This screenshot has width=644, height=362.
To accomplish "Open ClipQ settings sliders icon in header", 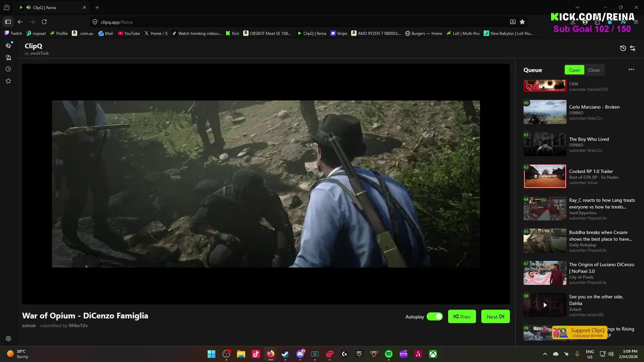I will click(x=632, y=48).
